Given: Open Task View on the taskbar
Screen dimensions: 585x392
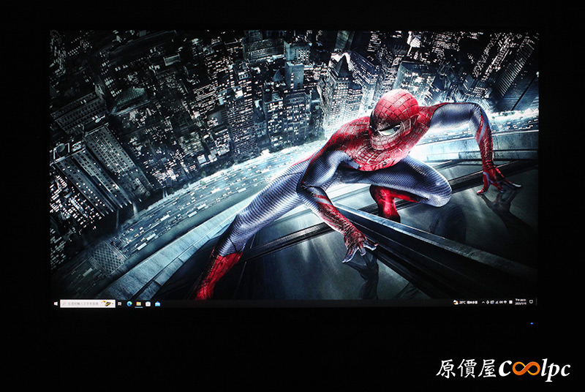Looking at the screenshot, I should pos(119,304).
